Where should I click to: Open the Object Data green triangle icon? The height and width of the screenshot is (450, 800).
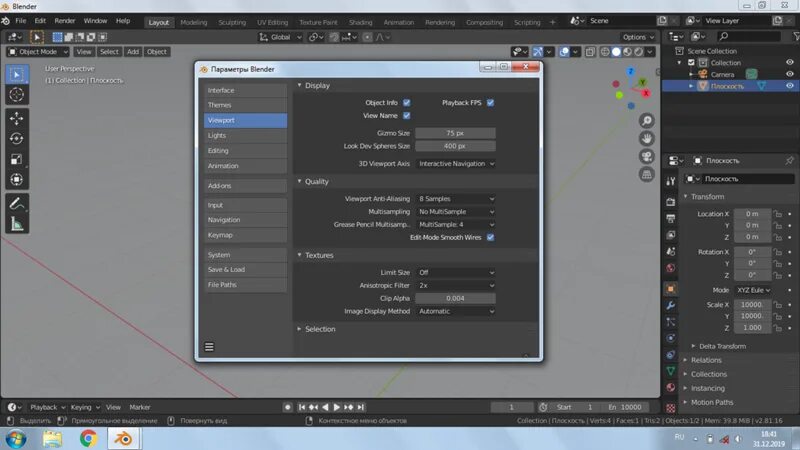pos(670,371)
